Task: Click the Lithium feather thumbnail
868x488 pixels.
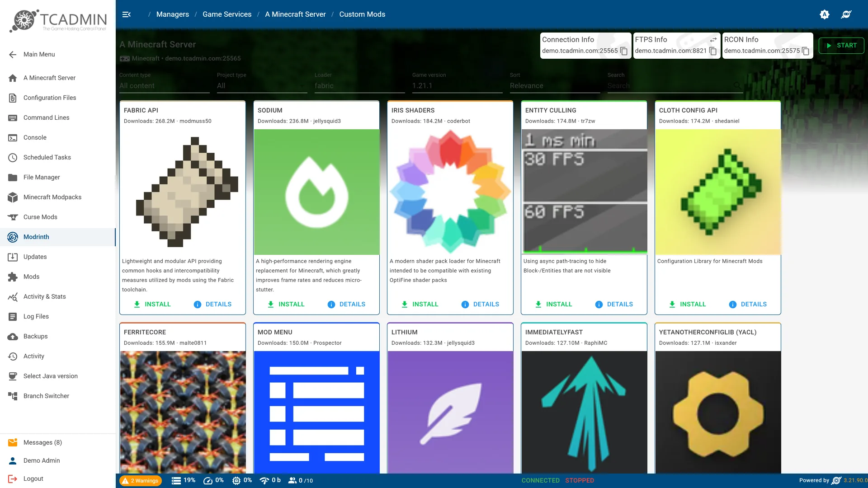Action: [x=450, y=412]
